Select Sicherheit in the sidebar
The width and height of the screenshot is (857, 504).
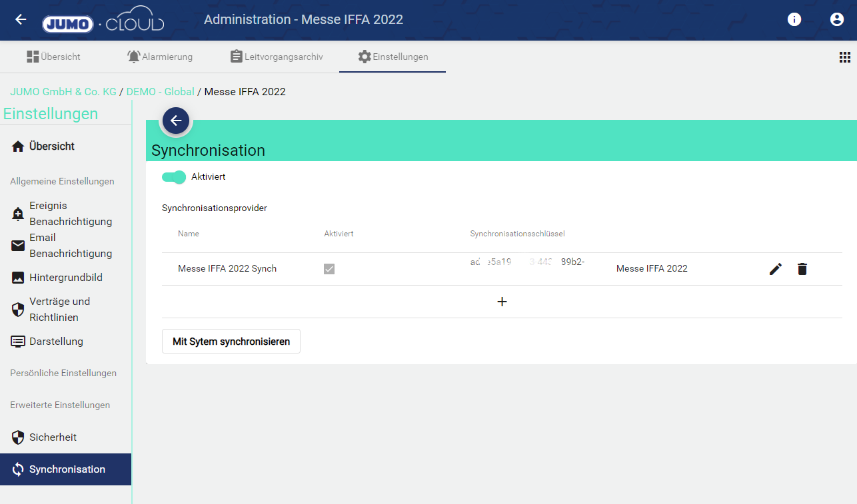pyautogui.click(x=53, y=437)
